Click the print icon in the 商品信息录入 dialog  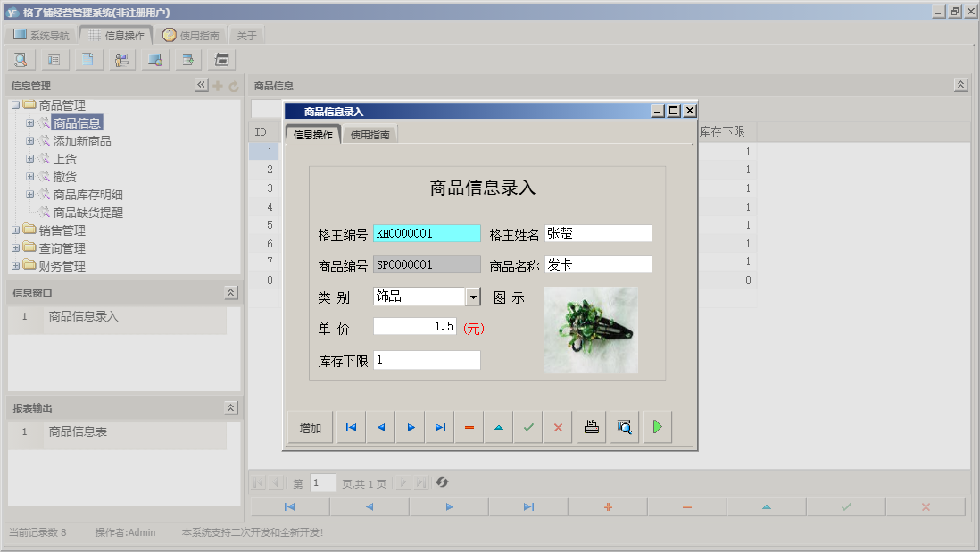click(591, 426)
